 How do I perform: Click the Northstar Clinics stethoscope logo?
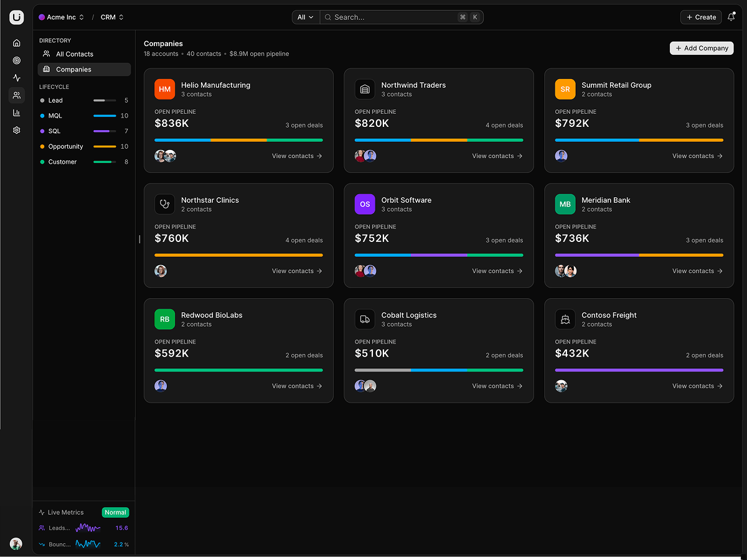pyautogui.click(x=165, y=204)
